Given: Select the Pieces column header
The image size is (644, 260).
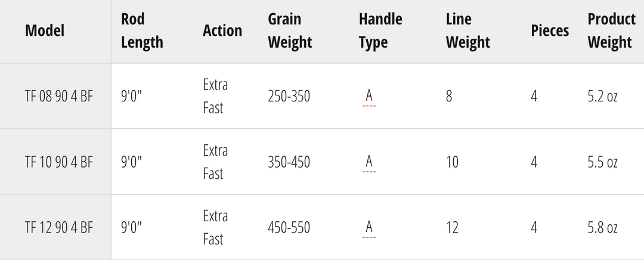Looking at the screenshot, I should (x=550, y=31).
